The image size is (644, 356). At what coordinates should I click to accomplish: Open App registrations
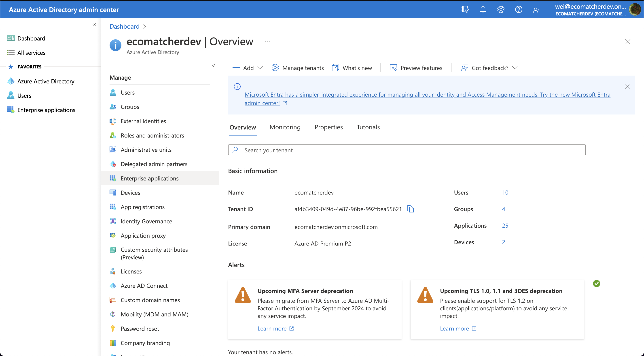(160, 207)
